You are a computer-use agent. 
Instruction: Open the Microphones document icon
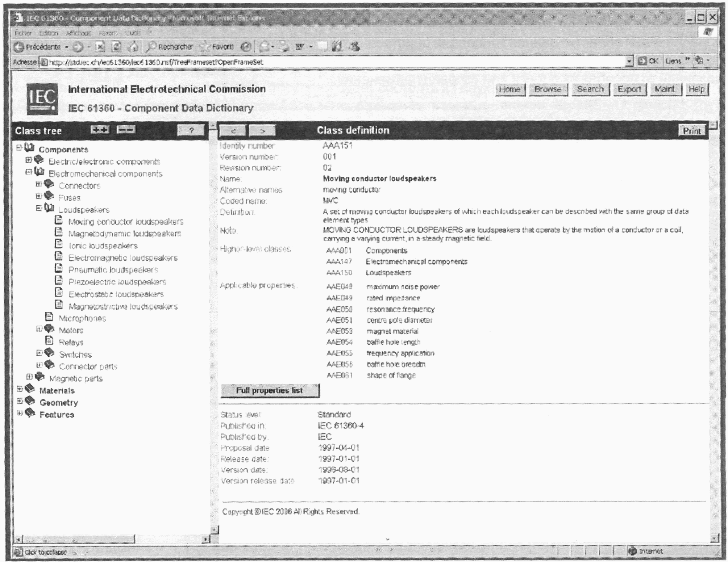[49, 317]
